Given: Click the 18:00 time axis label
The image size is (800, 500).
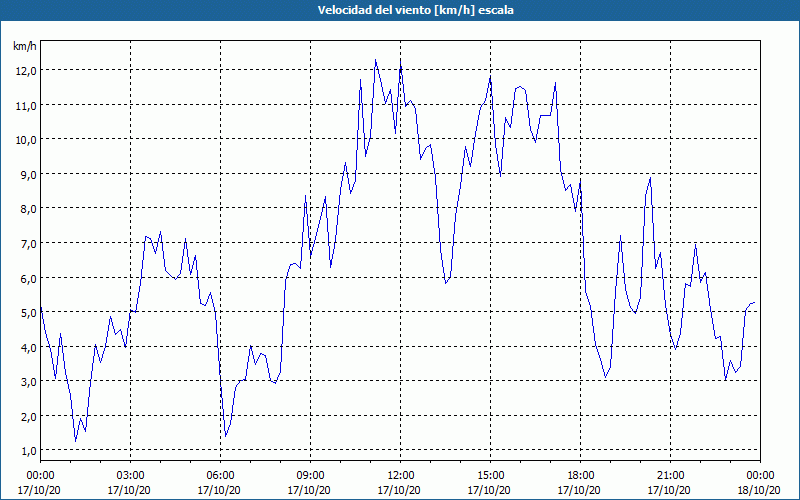Looking at the screenshot, I should pyautogui.click(x=581, y=476).
